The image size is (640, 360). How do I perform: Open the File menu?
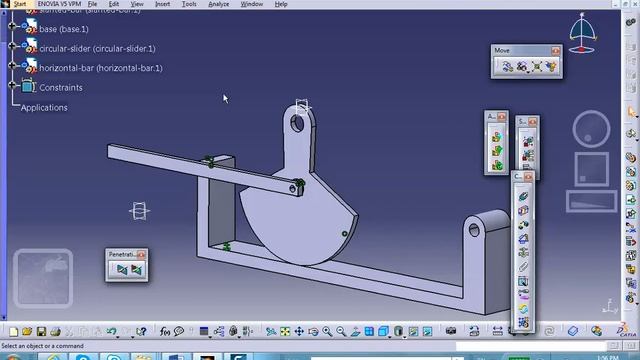(93, 4)
